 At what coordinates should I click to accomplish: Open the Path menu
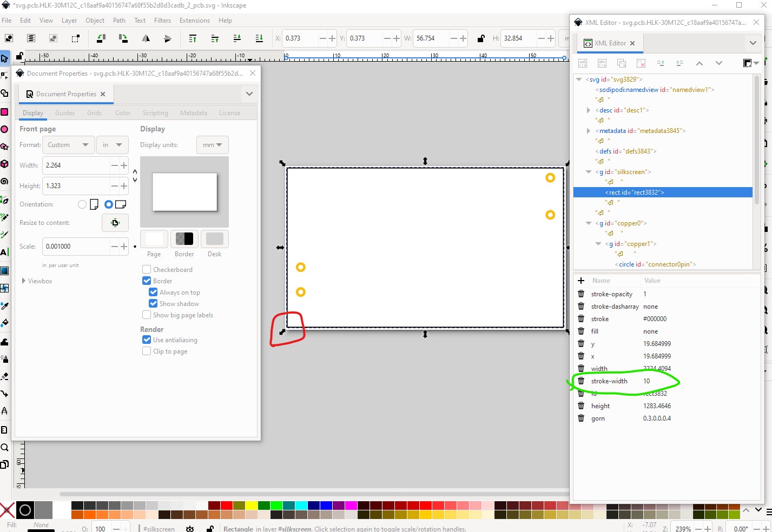click(x=119, y=21)
